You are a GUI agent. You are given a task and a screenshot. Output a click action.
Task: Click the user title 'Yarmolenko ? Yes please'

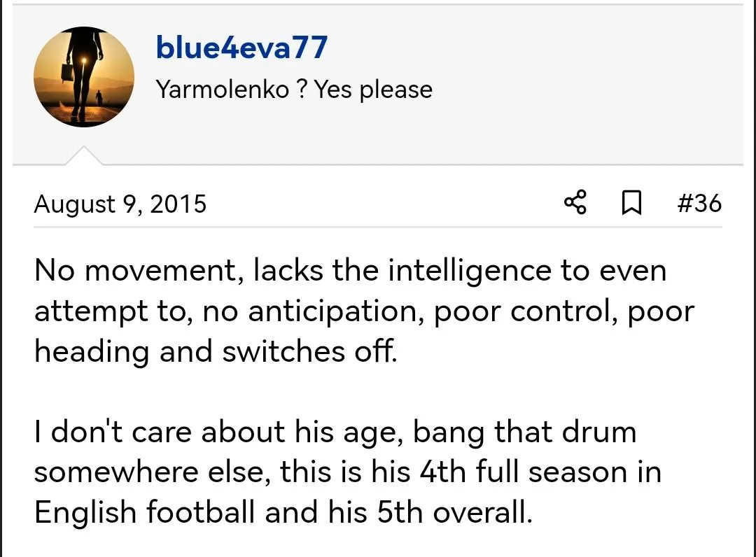click(x=294, y=90)
